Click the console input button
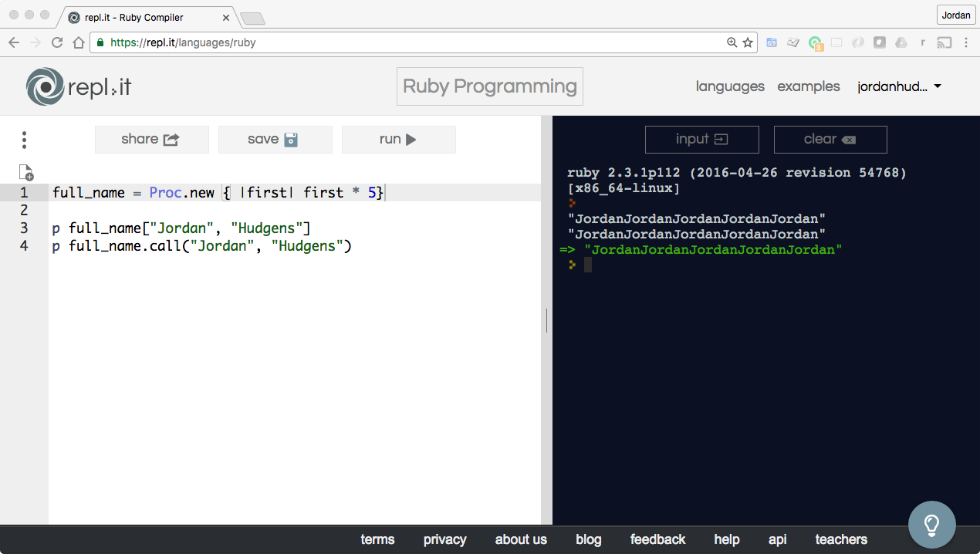 click(701, 140)
